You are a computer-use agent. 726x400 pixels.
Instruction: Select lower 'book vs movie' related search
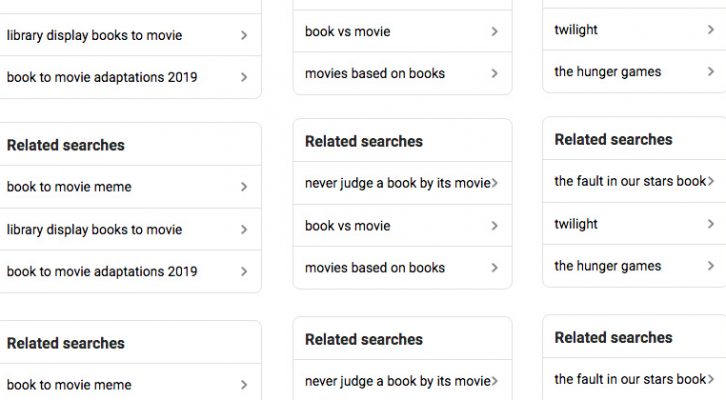347,226
